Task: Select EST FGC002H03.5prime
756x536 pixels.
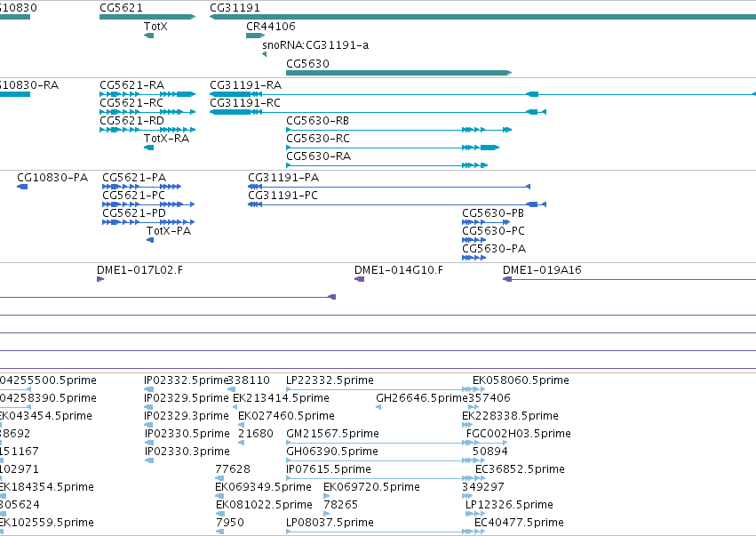Action: (x=519, y=434)
